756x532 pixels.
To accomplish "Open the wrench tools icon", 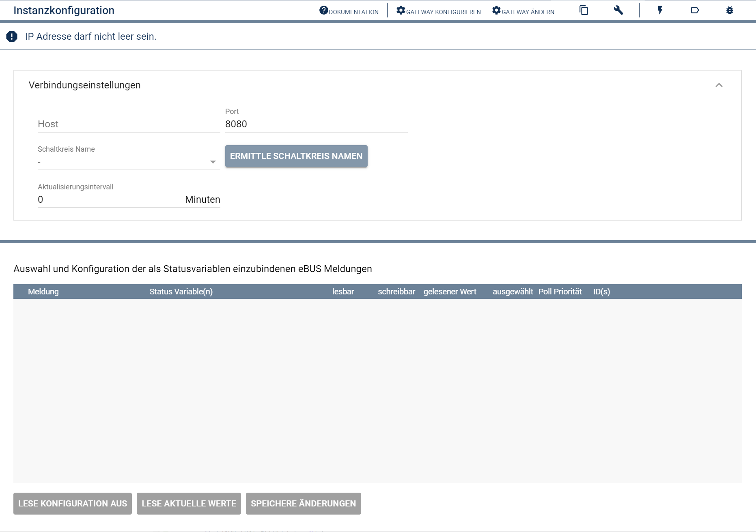I will click(618, 10).
